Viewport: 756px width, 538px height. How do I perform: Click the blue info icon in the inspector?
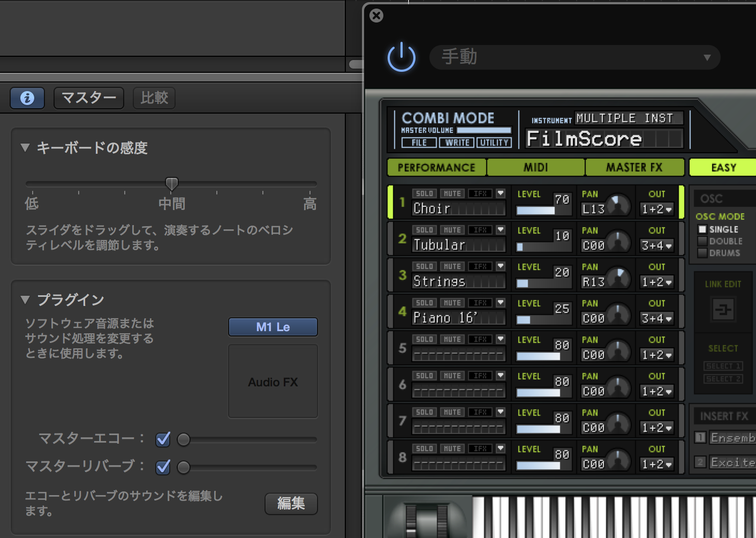coord(27,98)
